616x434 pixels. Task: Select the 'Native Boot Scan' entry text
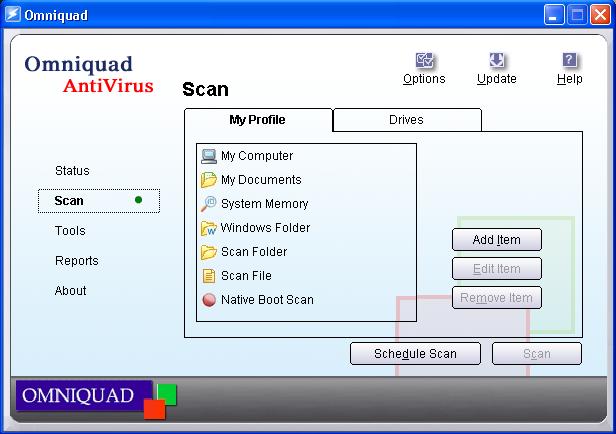tap(267, 300)
